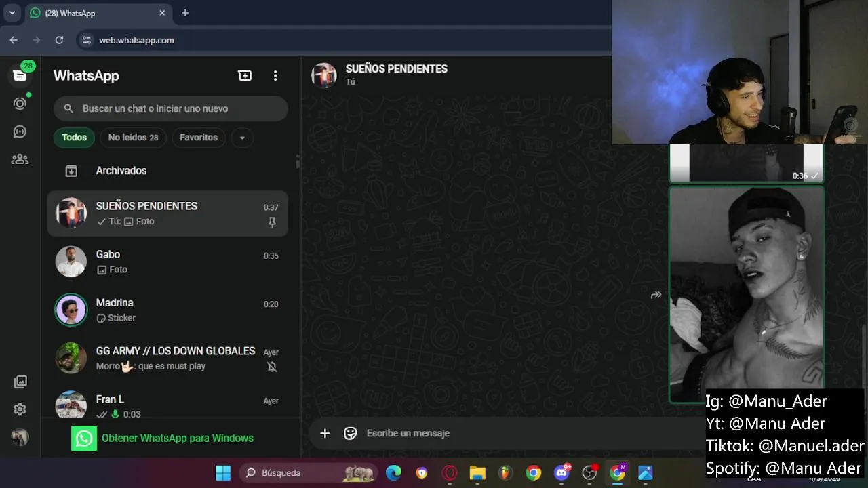Image resolution: width=868 pixels, height=488 pixels.
Task: Click the pin icon on SUEÑOS PENDIENTES
Action: point(272,222)
